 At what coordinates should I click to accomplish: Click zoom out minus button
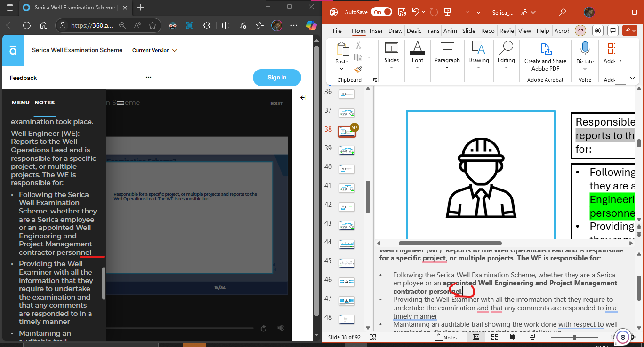click(x=547, y=337)
